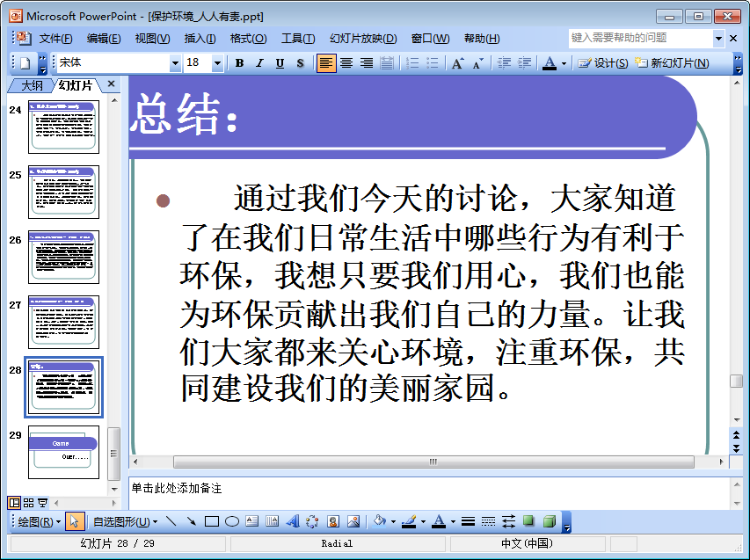Center align the text
750x560 pixels.
tap(346, 63)
